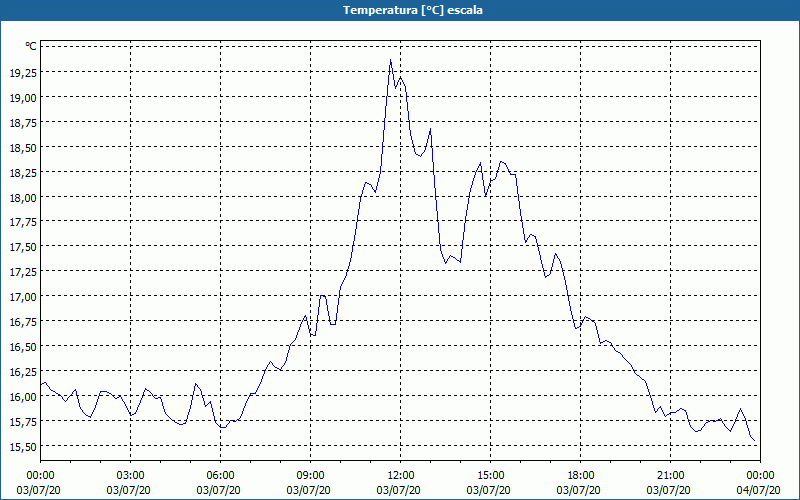This screenshot has height=500, width=800.
Task: Click the 00:00 04/07/20 end time label
Action: tap(759, 483)
